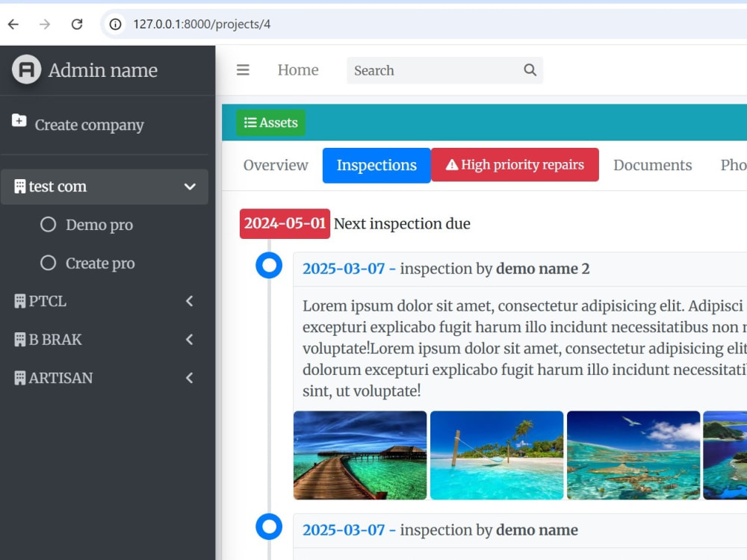Image resolution: width=747 pixels, height=560 pixels.
Task: Click the test com down chevron
Action: point(190,187)
